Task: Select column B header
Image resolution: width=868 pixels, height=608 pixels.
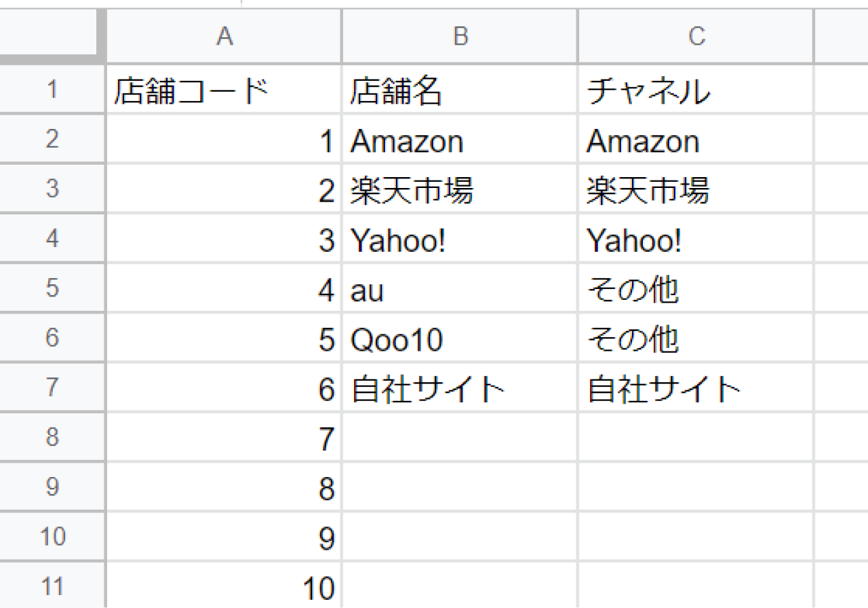Action: coord(460,37)
